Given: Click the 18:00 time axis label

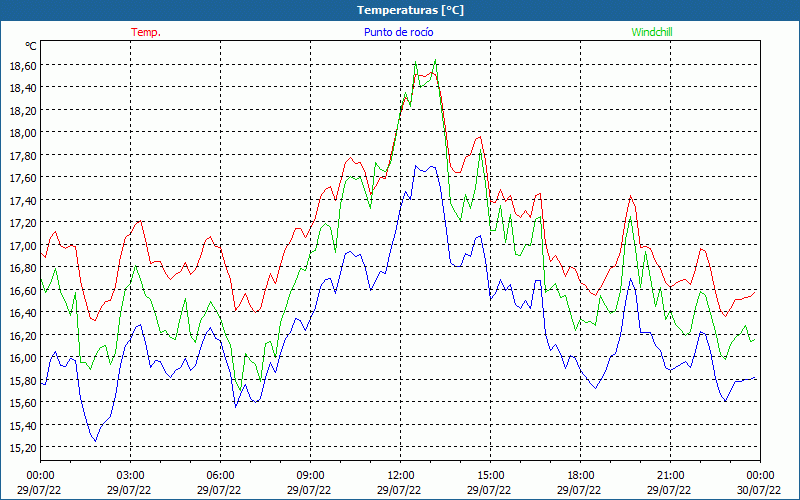Looking at the screenshot, I should (x=581, y=476).
